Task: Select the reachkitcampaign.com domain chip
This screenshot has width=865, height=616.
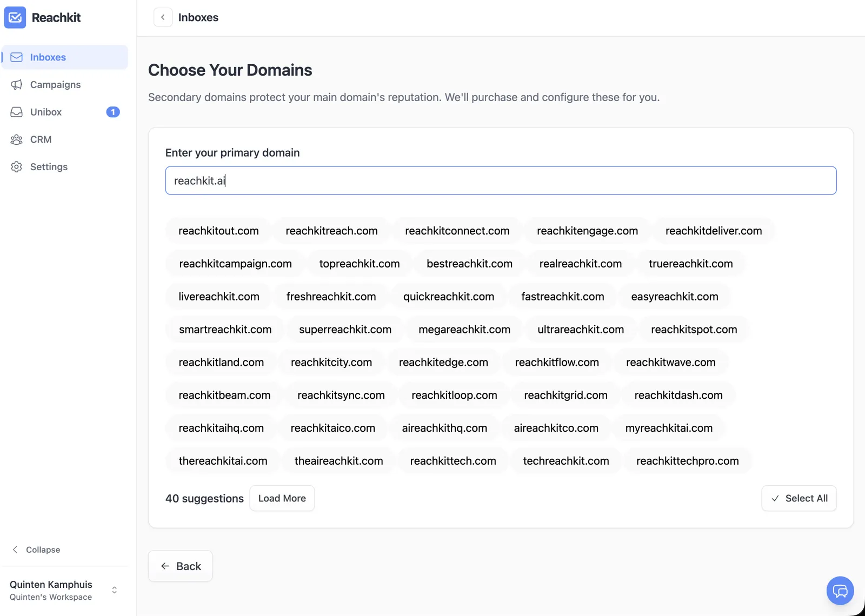Action: tap(236, 264)
